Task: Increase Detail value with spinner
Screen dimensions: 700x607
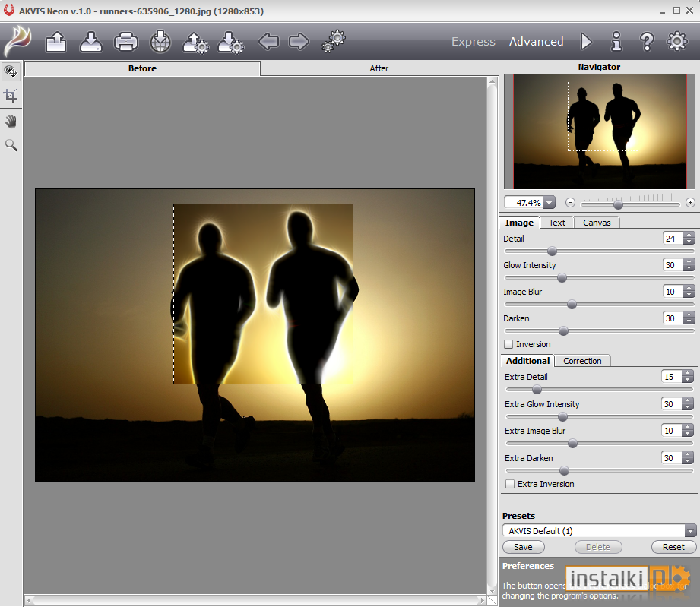Action: 689,236
